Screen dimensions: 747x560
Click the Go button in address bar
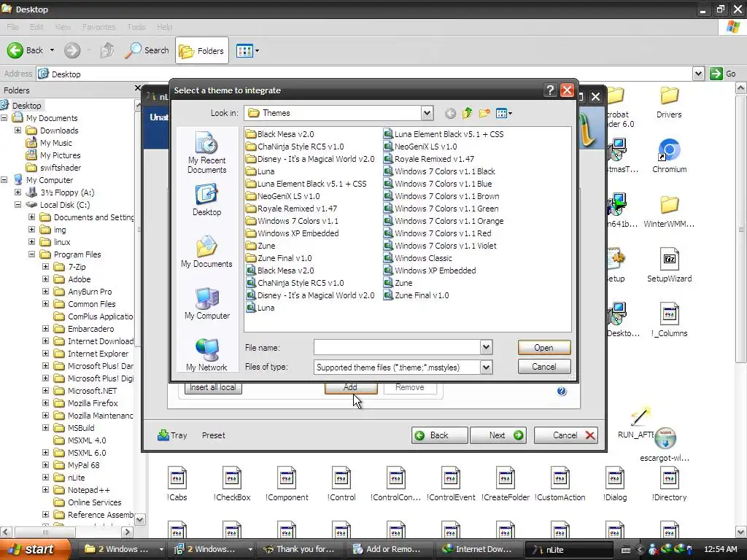724,74
